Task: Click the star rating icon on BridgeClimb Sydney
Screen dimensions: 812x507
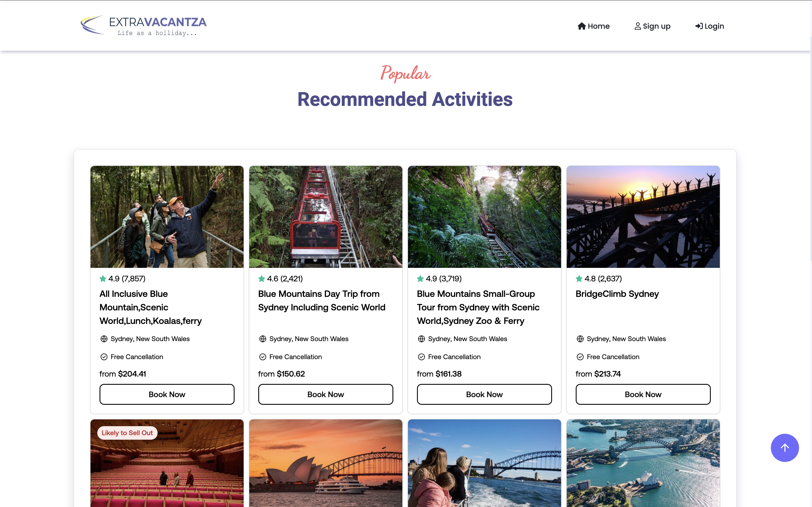Action: [x=579, y=279]
